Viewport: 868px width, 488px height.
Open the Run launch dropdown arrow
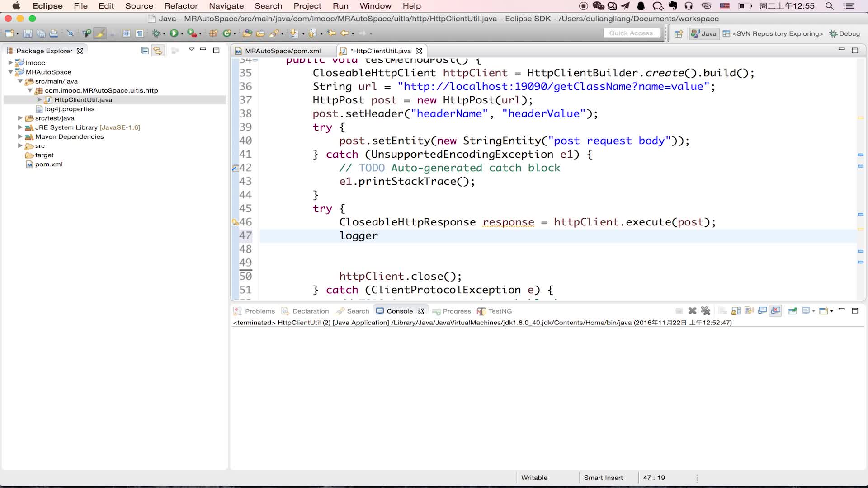182,33
